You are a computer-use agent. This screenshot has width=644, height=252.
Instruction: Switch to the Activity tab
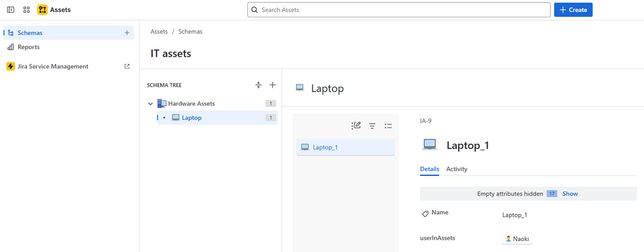(x=457, y=169)
